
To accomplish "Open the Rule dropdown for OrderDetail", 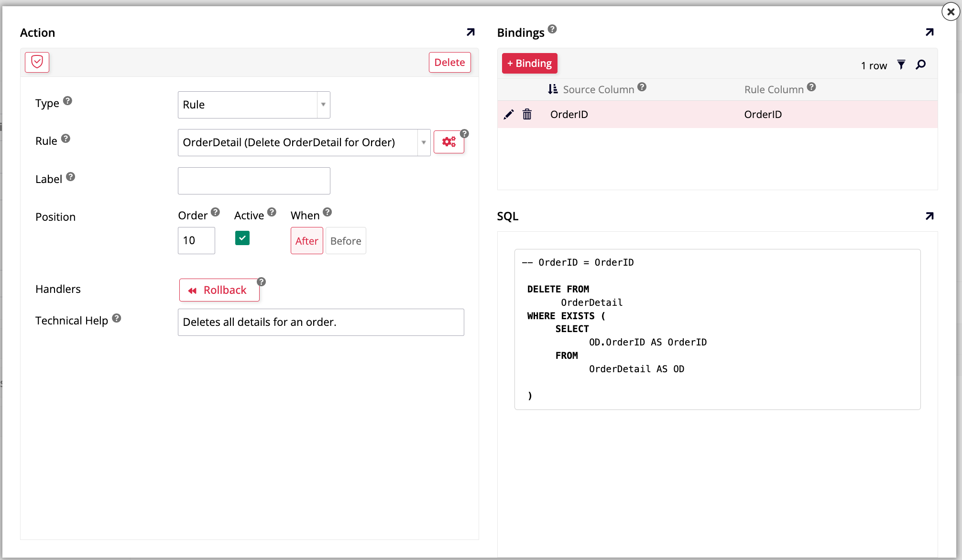I will [423, 142].
